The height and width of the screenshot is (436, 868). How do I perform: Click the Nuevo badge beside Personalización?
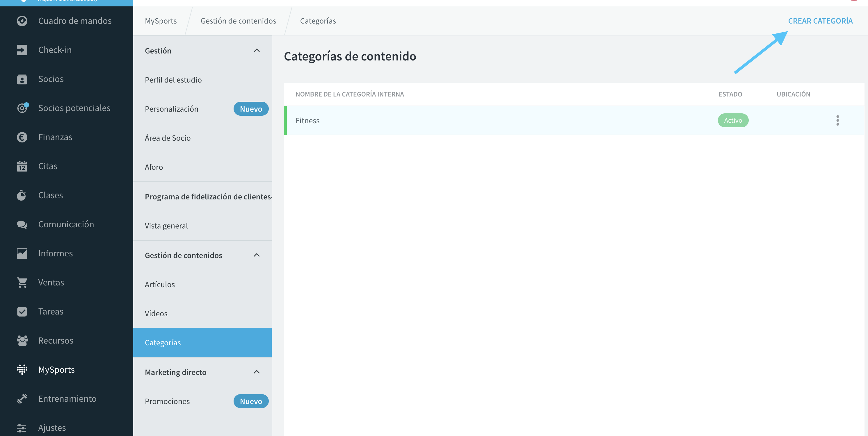tap(251, 109)
